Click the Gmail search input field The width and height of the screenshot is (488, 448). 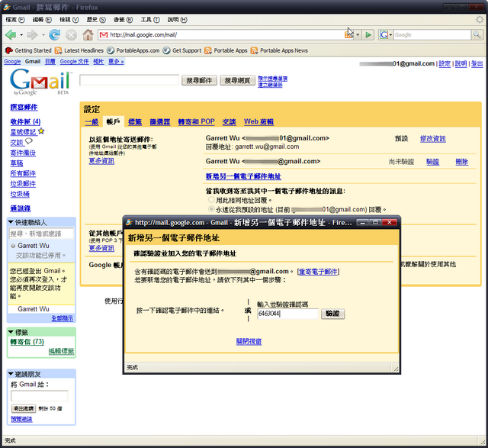129,80
